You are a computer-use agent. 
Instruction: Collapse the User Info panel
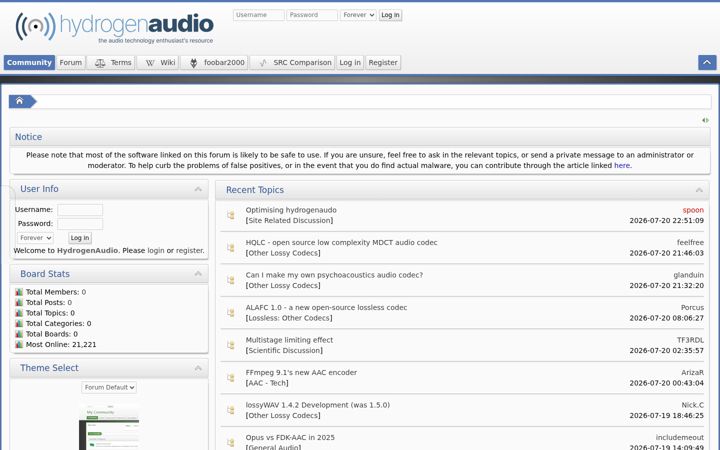point(198,189)
